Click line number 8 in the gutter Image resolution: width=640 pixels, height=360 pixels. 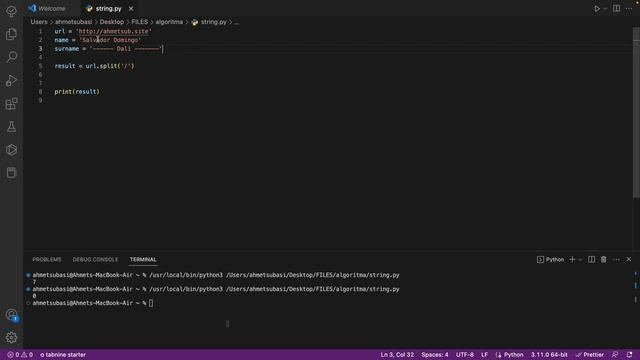[40, 91]
